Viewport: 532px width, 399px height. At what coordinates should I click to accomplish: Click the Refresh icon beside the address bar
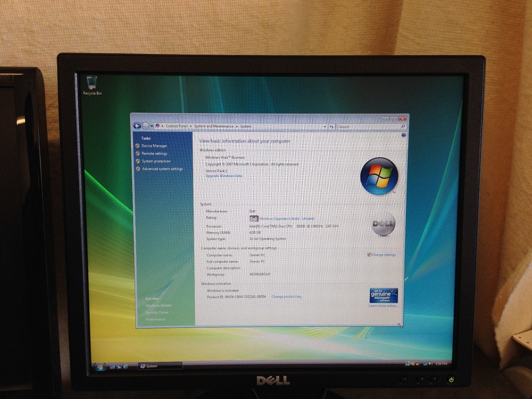(x=332, y=126)
